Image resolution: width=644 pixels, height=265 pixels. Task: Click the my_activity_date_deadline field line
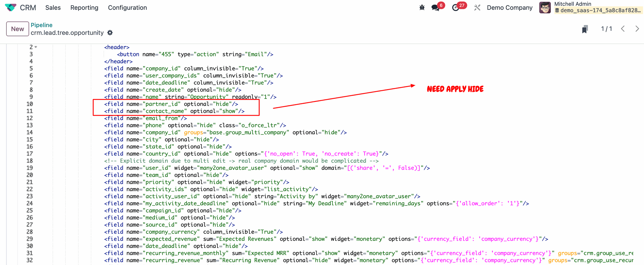(317, 204)
